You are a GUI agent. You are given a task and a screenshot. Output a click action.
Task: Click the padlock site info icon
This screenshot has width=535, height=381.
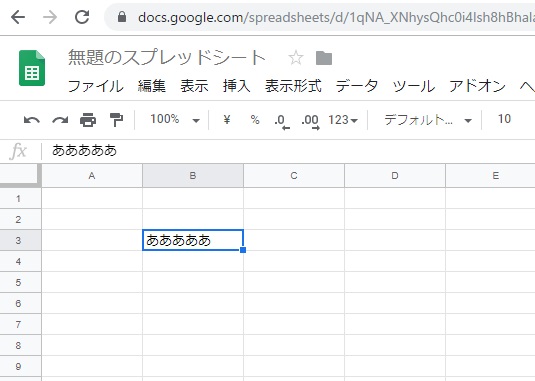[x=122, y=17]
